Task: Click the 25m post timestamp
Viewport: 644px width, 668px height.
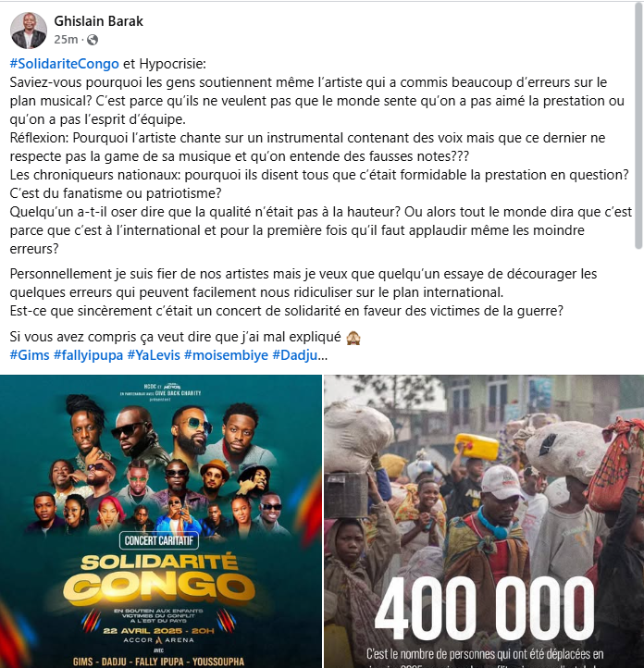Action: (x=66, y=40)
